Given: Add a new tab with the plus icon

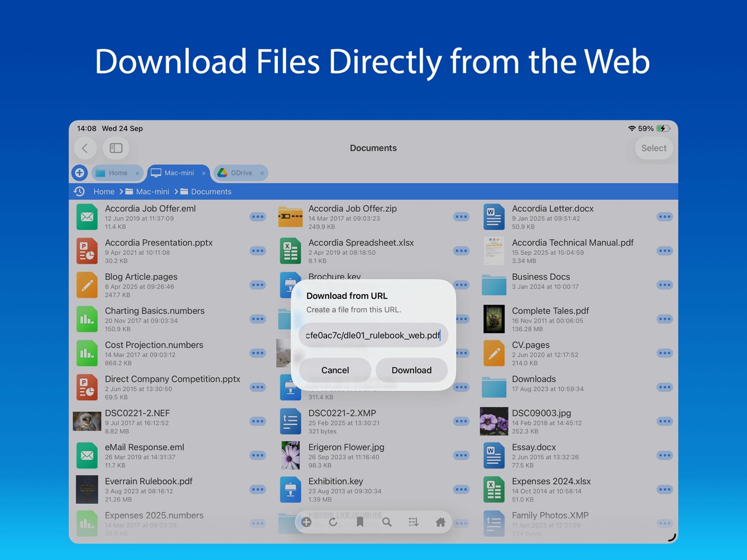Looking at the screenshot, I should tap(79, 173).
